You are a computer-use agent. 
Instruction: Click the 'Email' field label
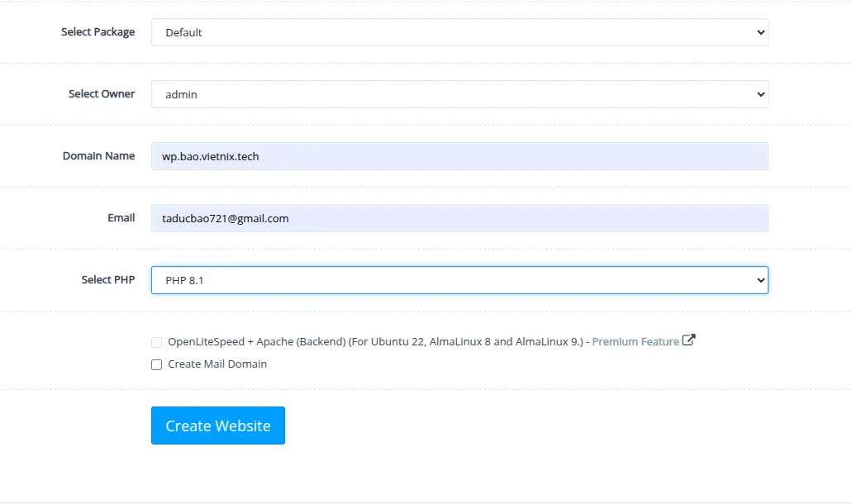pos(121,218)
